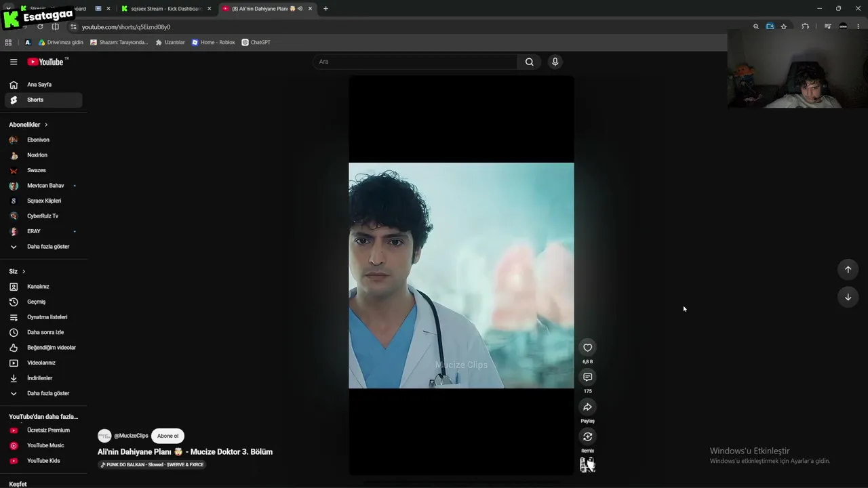Open Oynatma listeleri playlists
868x488 pixels.
pos(43,317)
